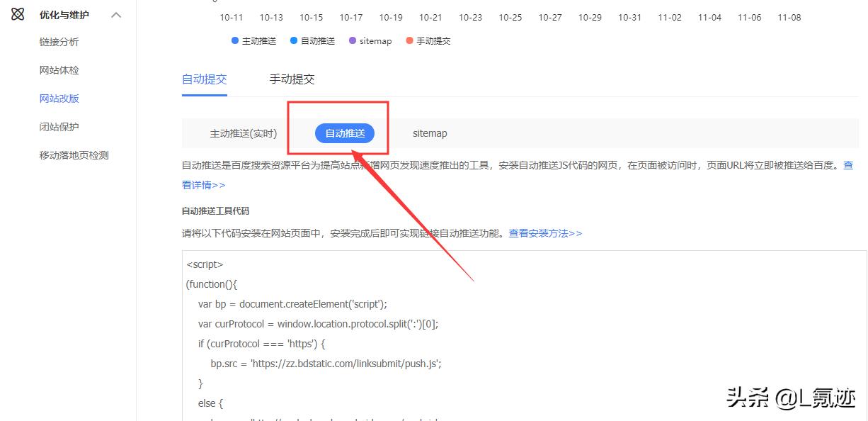Toggle the 主动推送 chart legend
Screen dimensions: 868x421
click(253, 40)
